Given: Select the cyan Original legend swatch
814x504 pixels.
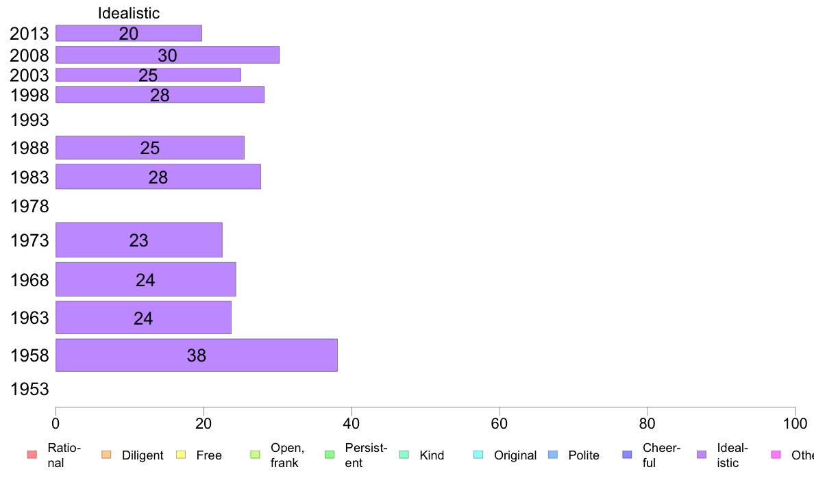Looking at the screenshot, I should (479, 455).
